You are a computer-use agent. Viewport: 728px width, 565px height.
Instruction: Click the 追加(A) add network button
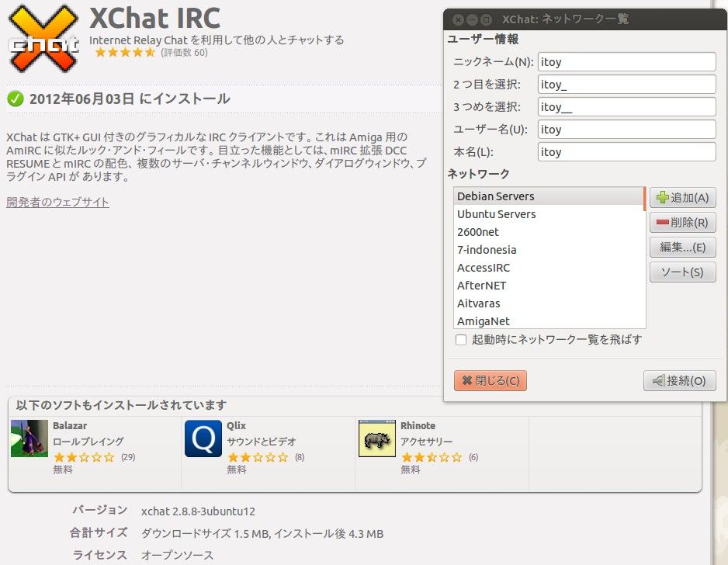682,198
